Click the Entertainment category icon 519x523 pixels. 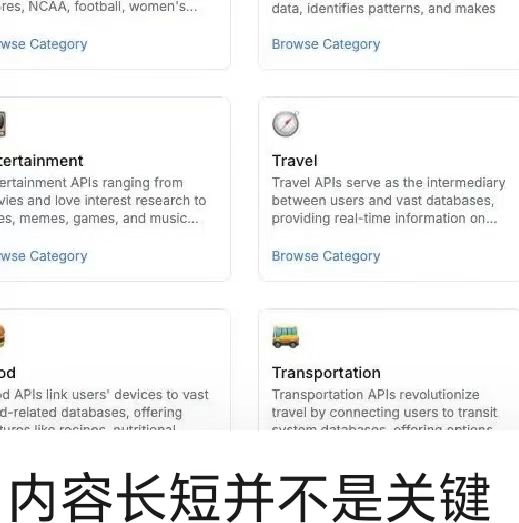[3, 124]
